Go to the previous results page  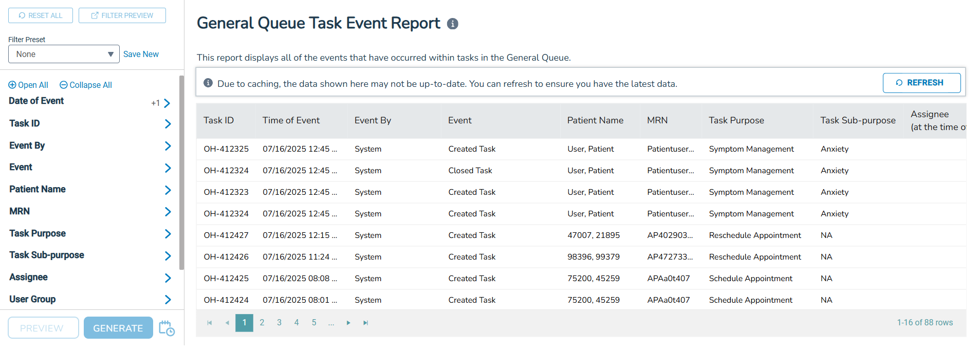227,323
